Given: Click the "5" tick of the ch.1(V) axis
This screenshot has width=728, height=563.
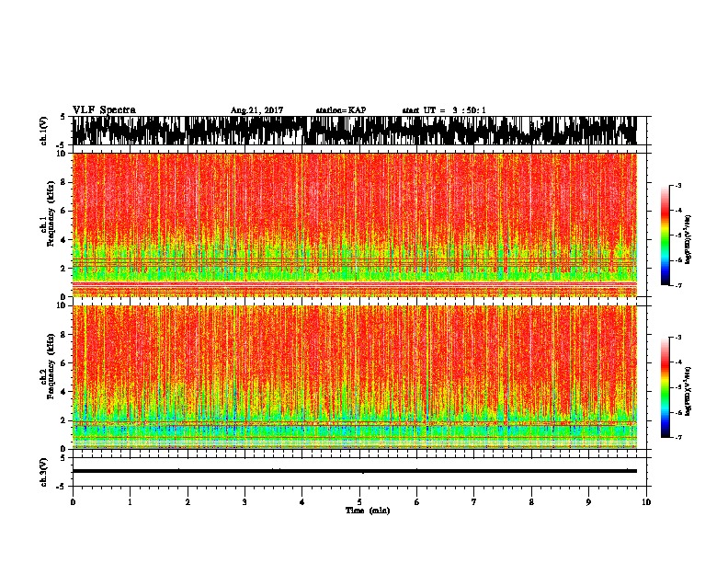Looking at the screenshot, I should [x=63, y=117].
